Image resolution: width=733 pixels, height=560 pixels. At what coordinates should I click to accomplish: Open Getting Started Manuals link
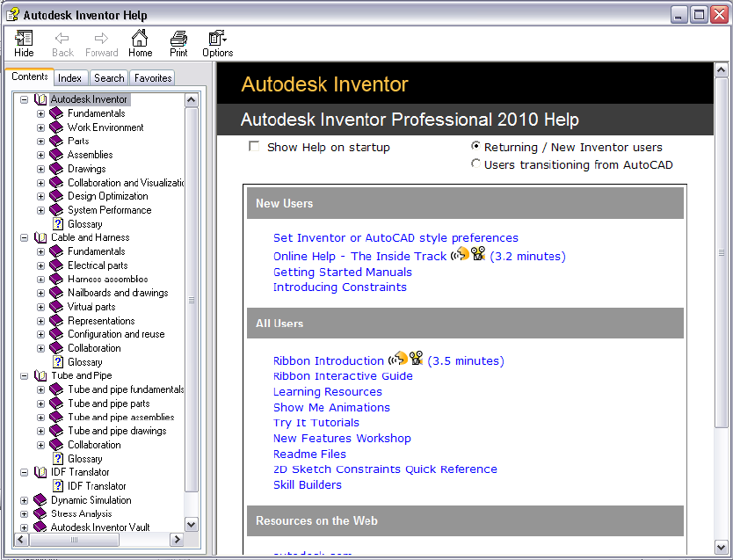tap(342, 272)
